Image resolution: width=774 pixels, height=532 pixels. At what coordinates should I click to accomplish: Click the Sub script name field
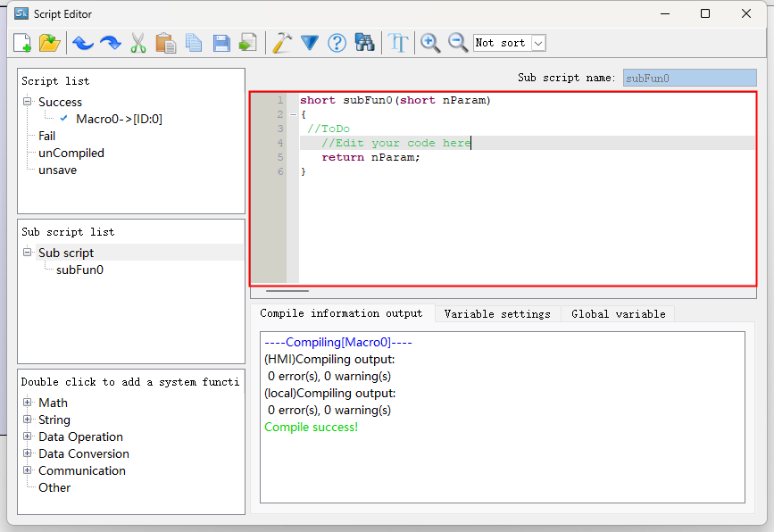click(x=688, y=78)
